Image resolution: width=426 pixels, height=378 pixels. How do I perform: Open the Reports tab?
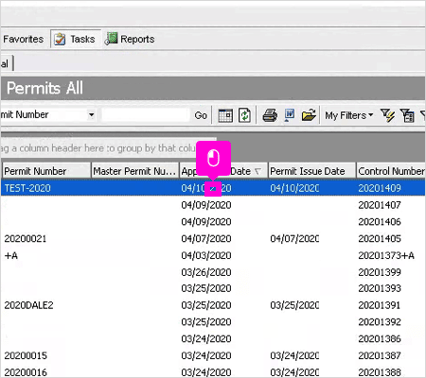click(130, 39)
